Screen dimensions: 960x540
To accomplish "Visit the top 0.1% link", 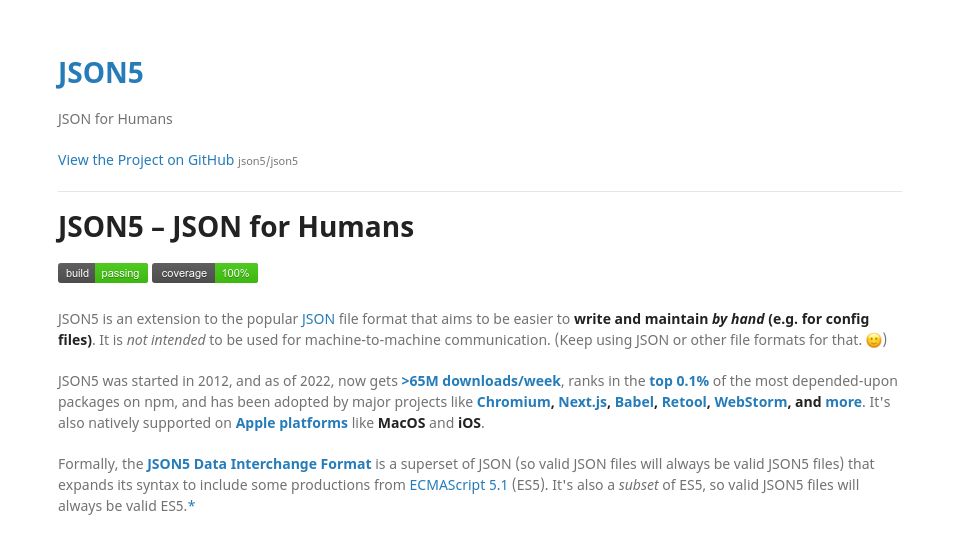I will pyautogui.click(x=679, y=381).
